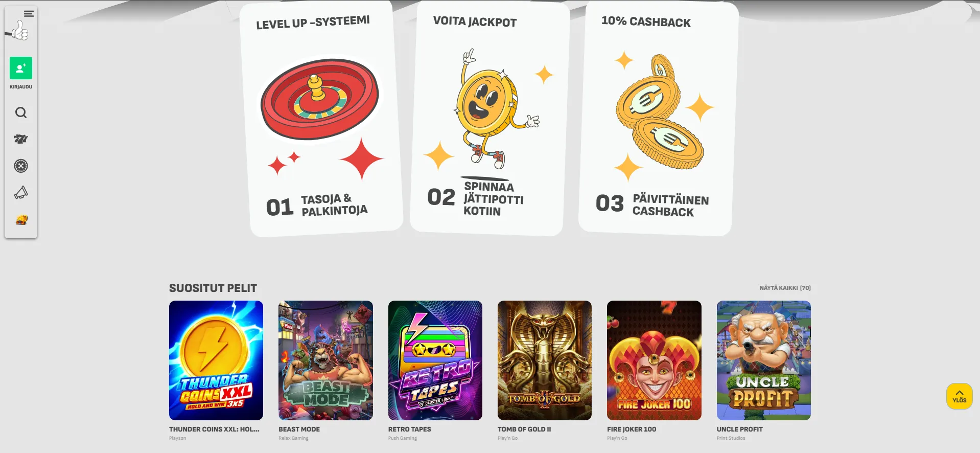Open the roulette wheel live casino icon
The image size is (980, 453).
coord(21,166)
